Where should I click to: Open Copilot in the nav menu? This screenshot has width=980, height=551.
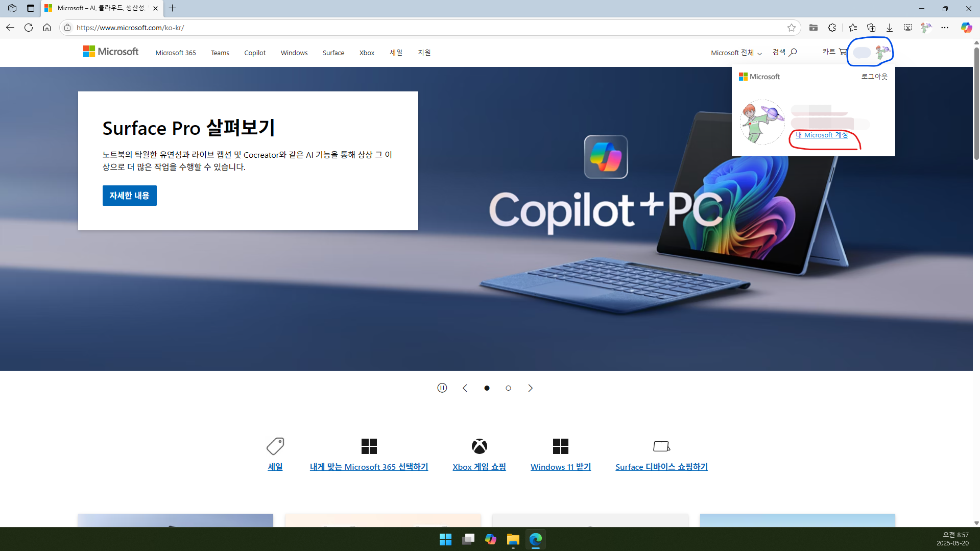(x=255, y=53)
